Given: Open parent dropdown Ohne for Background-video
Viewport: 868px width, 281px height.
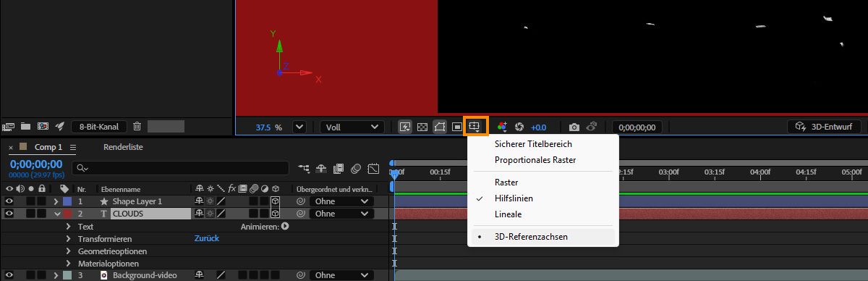Looking at the screenshot, I should click(341, 275).
